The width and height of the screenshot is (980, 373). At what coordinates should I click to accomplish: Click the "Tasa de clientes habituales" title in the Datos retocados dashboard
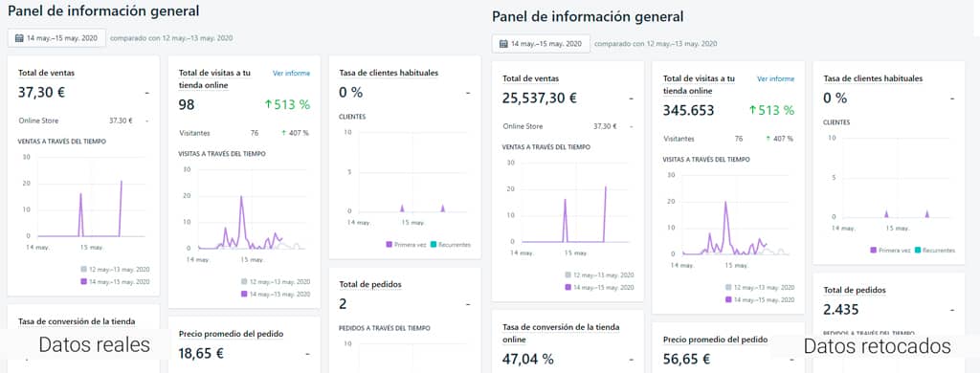tap(873, 78)
